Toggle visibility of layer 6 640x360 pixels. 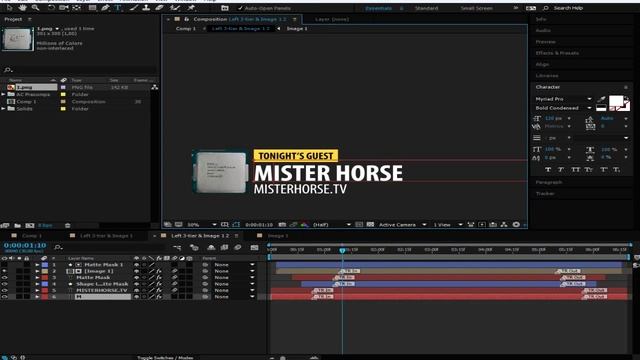tap(4, 297)
